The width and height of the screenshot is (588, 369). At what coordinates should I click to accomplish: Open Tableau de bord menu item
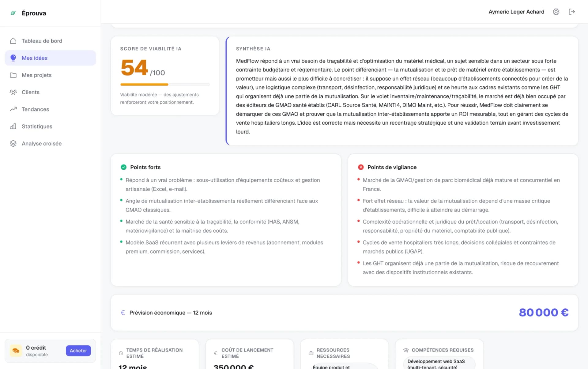tap(50, 41)
